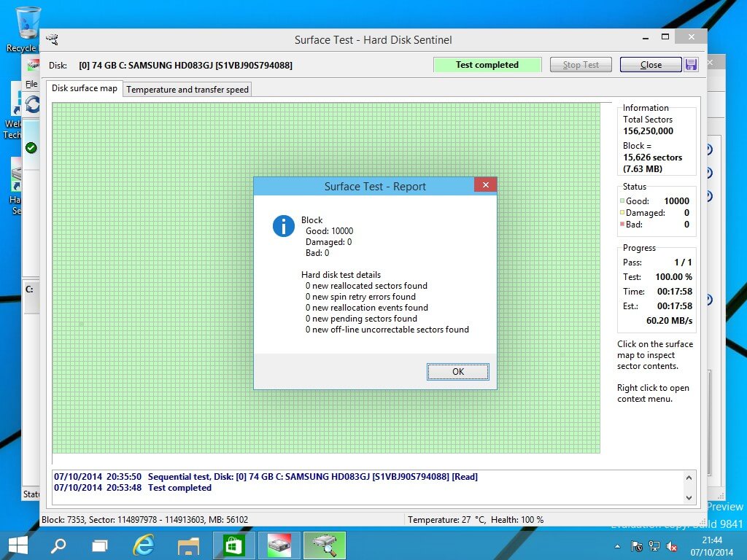Viewport: 747px width, 560px height.
Task: Click the Hard Disk Sentinel window title icon
Action: (53, 39)
